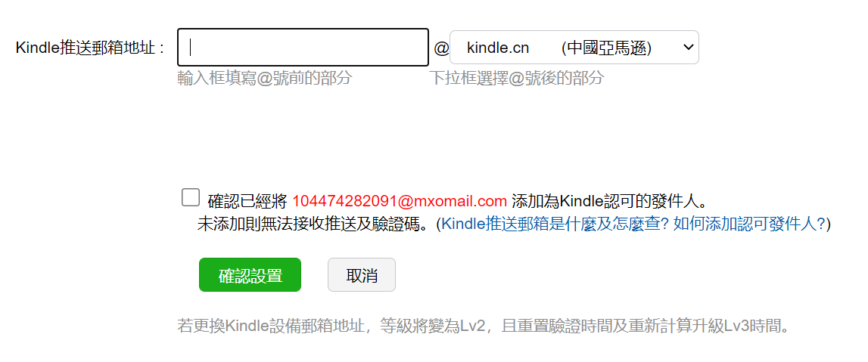The image size is (868, 362).
Task: Focus the Kindle推送郵箱地址 input field
Action: pyautogui.click(x=303, y=47)
